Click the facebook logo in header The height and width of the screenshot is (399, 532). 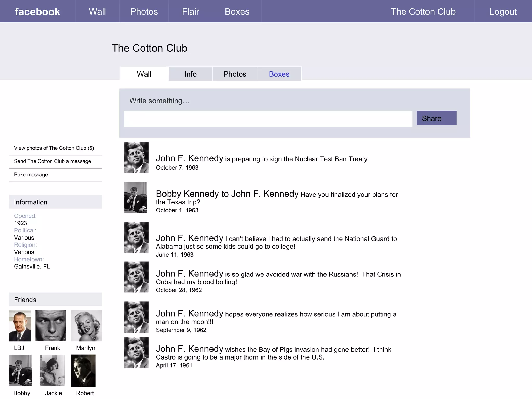(37, 12)
